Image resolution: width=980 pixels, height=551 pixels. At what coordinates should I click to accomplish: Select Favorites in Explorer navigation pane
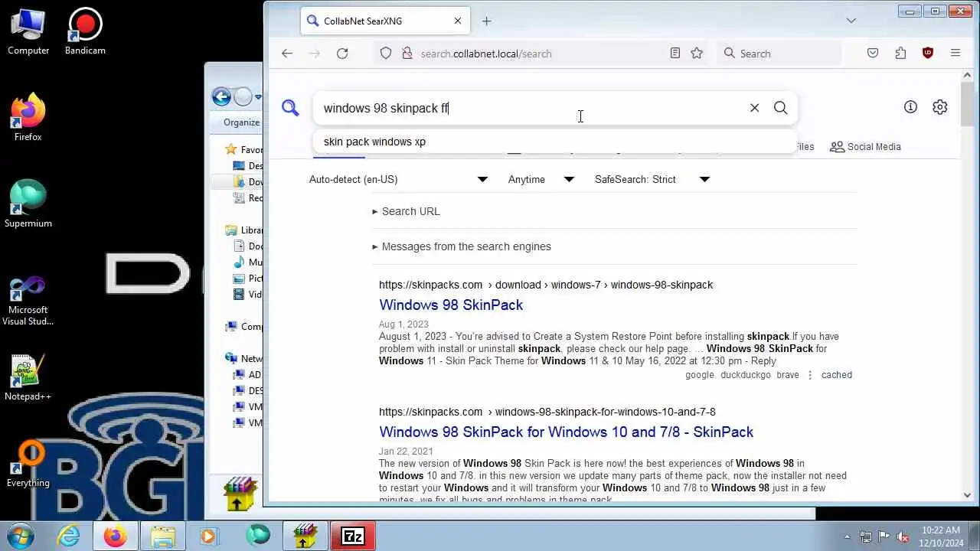[x=245, y=150]
